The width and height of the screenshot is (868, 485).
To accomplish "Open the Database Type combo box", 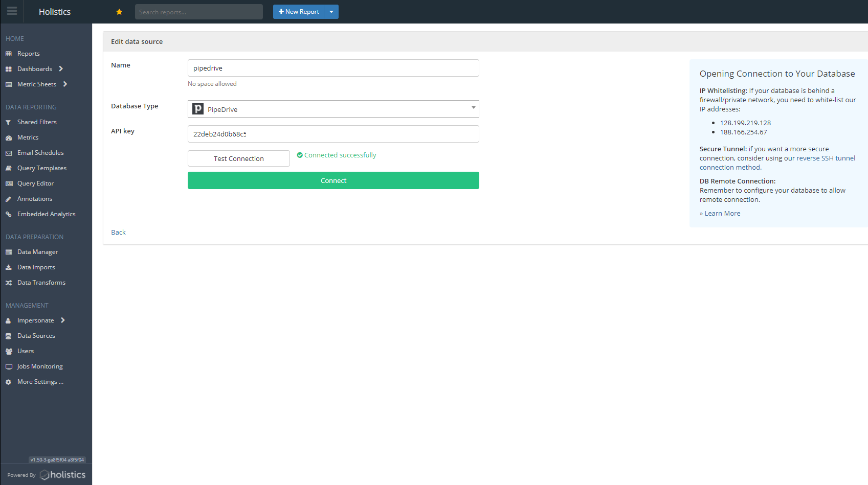I will click(333, 109).
